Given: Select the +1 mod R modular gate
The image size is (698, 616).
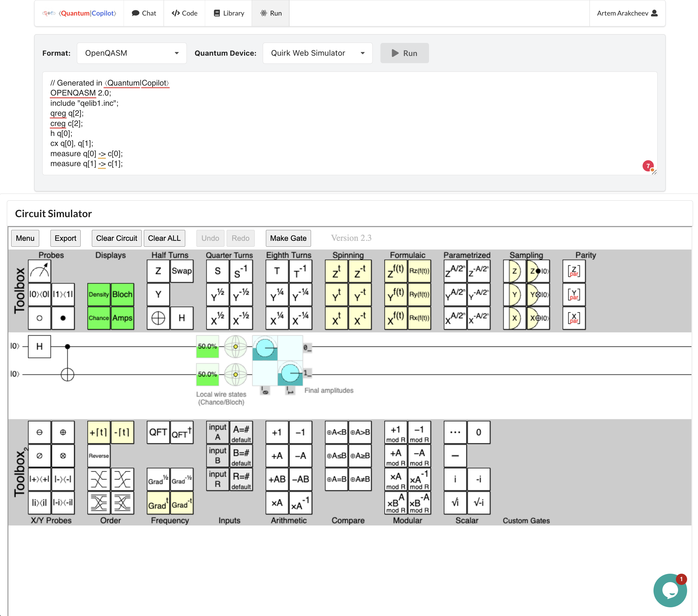Looking at the screenshot, I should [396, 432].
